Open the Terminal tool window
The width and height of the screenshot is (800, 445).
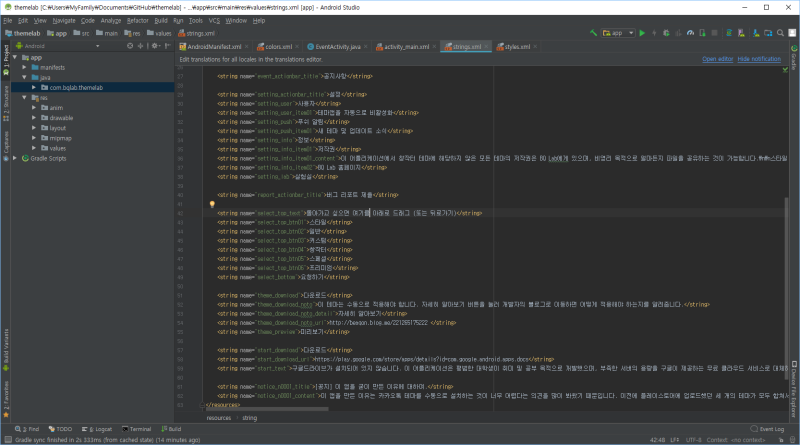point(136,429)
